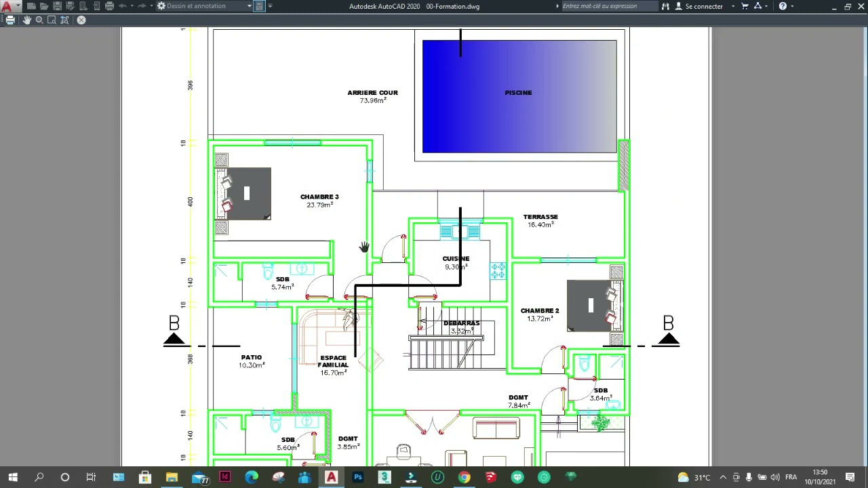The image size is (868, 488).
Task: Click the TERRASSE label
Action: click(540, 217)
